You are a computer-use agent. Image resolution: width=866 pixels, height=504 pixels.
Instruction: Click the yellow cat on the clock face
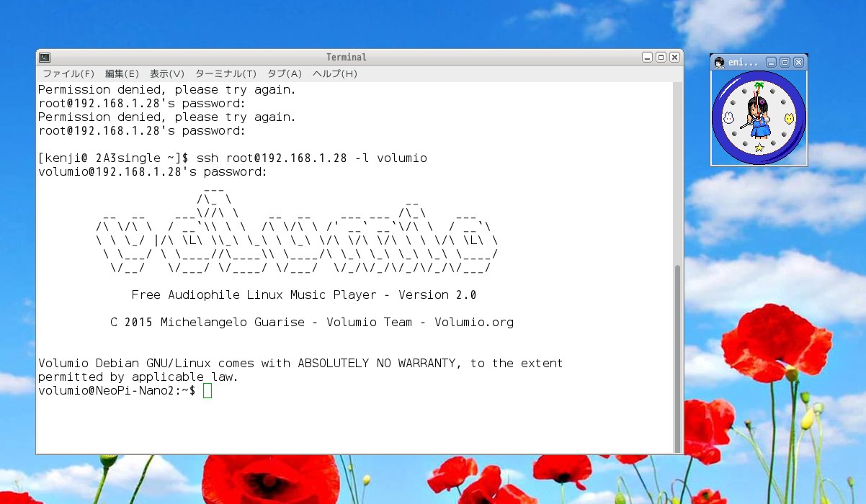point(789,118)
